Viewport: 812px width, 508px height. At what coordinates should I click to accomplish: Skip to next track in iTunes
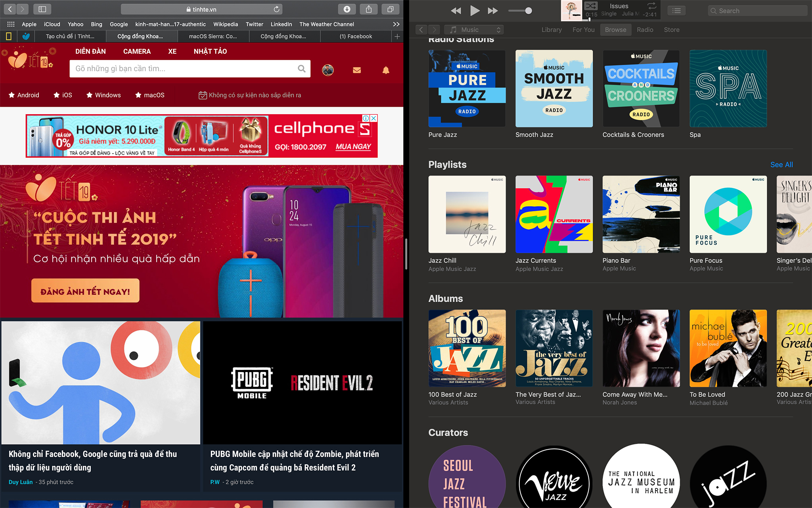click(492, 11)
